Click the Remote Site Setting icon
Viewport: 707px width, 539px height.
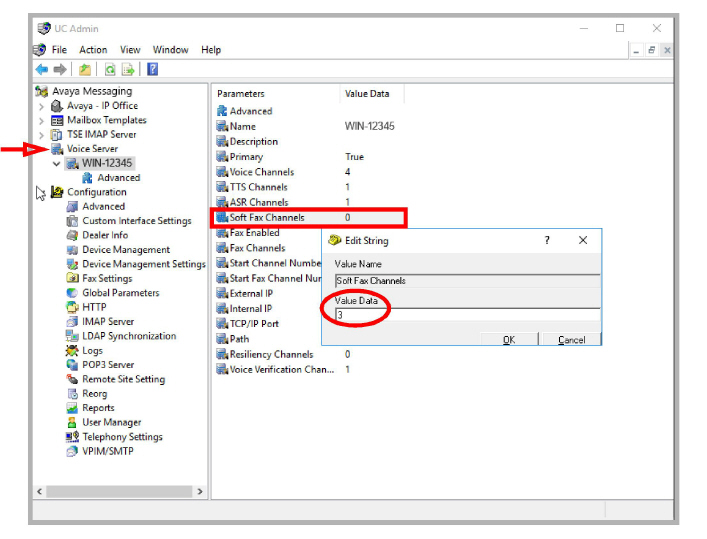[x=72, y=379]
